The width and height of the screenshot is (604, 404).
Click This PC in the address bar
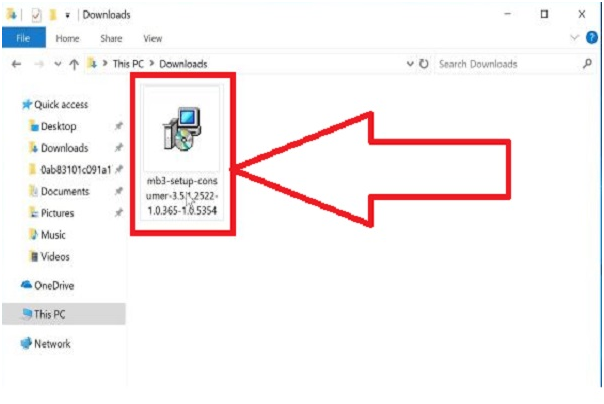click(128, 64)
